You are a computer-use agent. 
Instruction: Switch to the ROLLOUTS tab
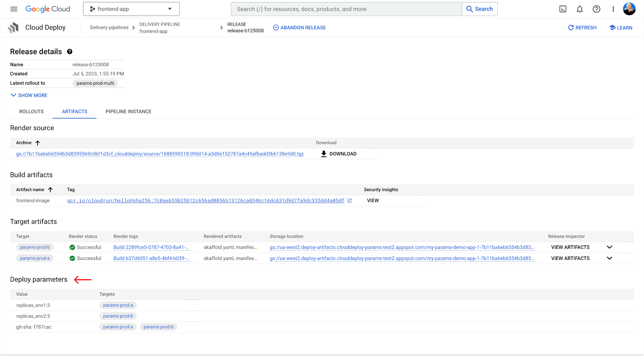coord(31,111)
